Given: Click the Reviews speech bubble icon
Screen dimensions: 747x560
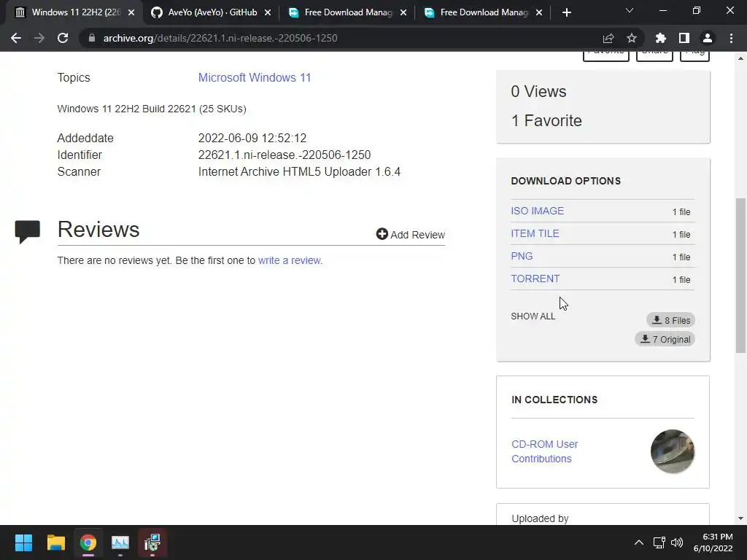Looking at the screenshot, I should pyautogui.click(x=27, y=231).
